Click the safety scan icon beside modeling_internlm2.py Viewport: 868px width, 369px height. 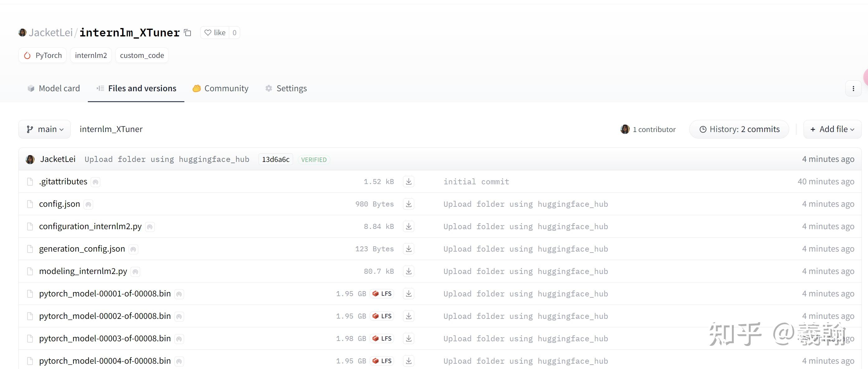135,272
